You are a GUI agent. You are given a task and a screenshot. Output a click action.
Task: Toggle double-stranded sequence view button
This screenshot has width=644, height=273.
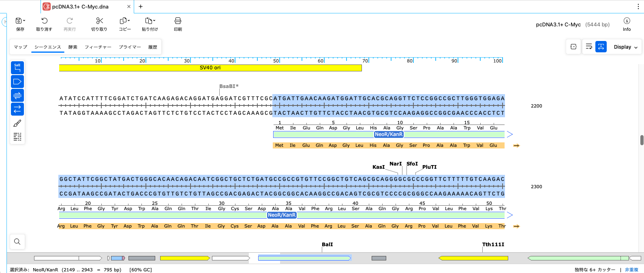coord(17,95)
